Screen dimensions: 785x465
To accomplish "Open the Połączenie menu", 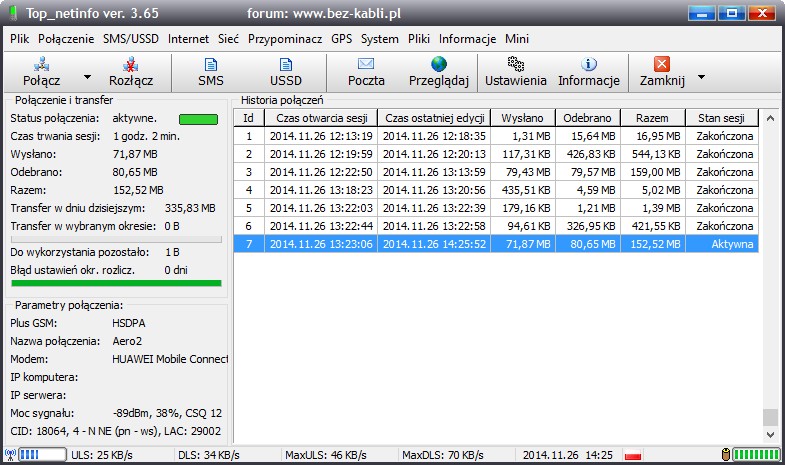I will click(x=67, y=39).
